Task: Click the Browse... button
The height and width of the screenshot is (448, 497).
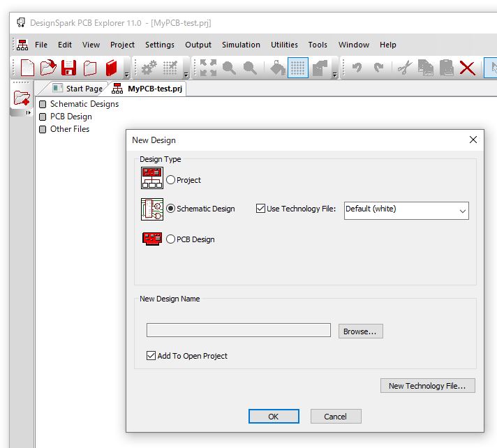Action: coord(360,331)
